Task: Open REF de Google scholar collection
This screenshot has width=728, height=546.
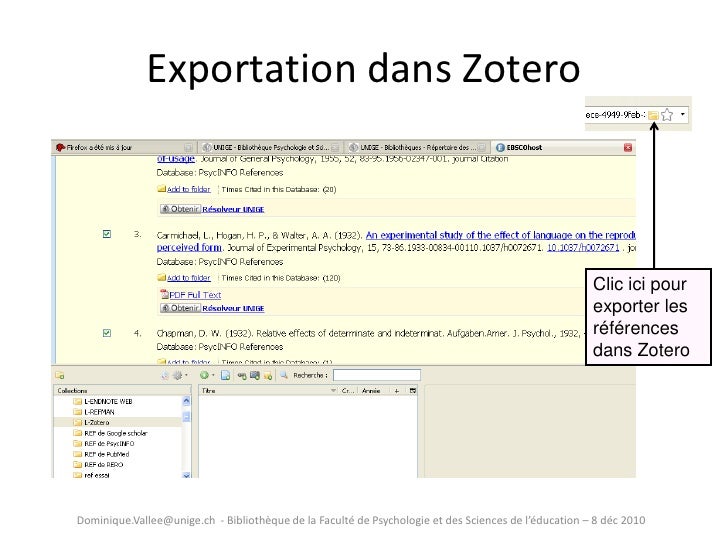Action: [x=110, y=433]
